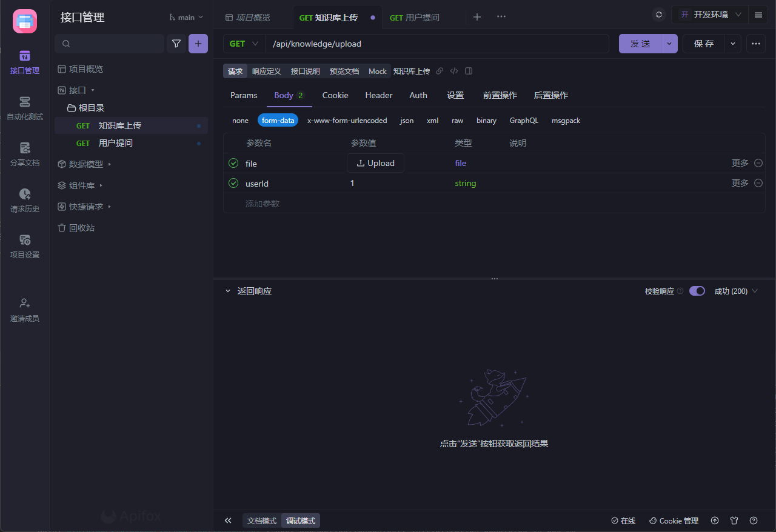This screenshot has width=776, height=532.
Task: Open the 开发环境 environment dropdown
Action: [709, 15]
